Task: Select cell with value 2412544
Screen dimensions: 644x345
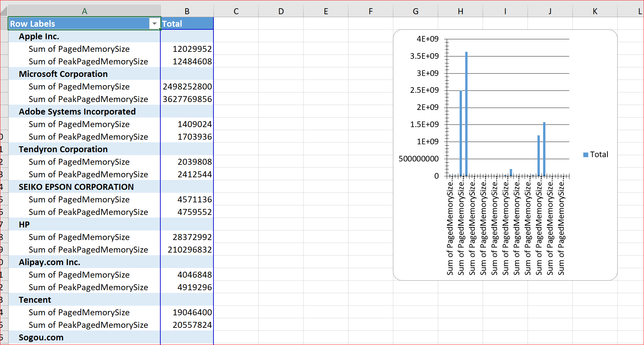Action: tap(187, 174)
